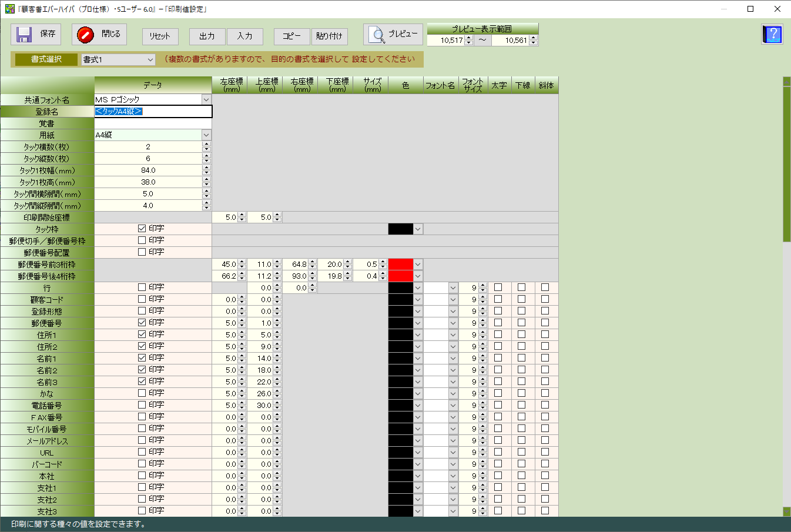This screenshot has width=791, height=532.
Task: Click the タック縦数 stepper arrows
Action: tap(206, 159)
